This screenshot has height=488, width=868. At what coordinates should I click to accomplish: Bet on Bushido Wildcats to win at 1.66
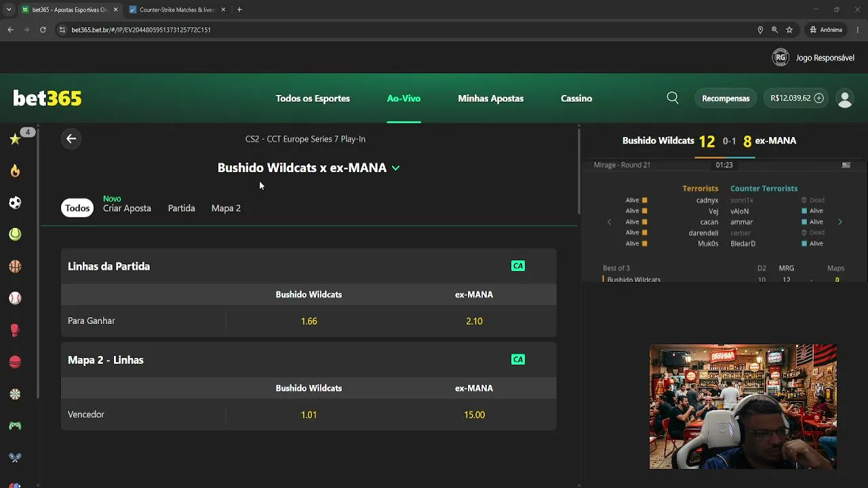click(x=309, y=321)
